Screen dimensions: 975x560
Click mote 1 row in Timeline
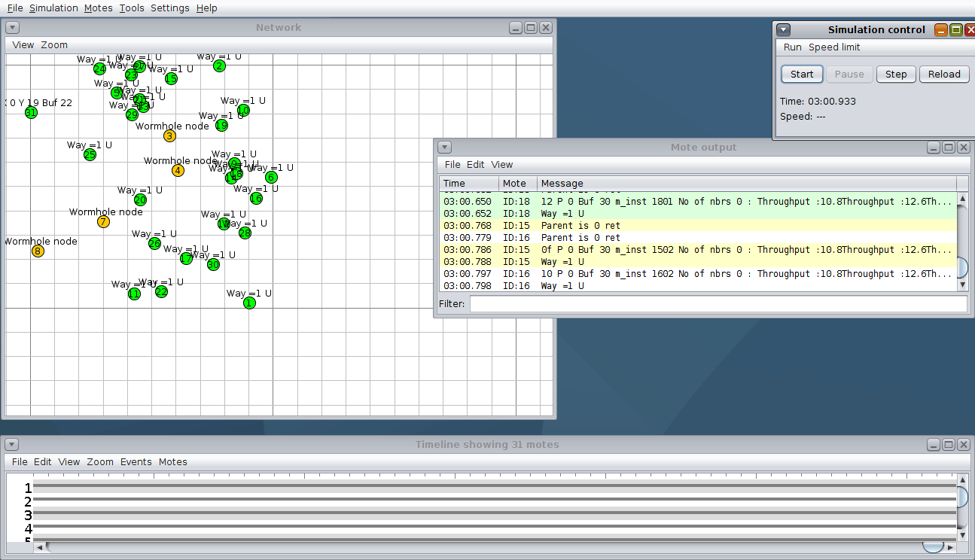click(x=495, y=488)
